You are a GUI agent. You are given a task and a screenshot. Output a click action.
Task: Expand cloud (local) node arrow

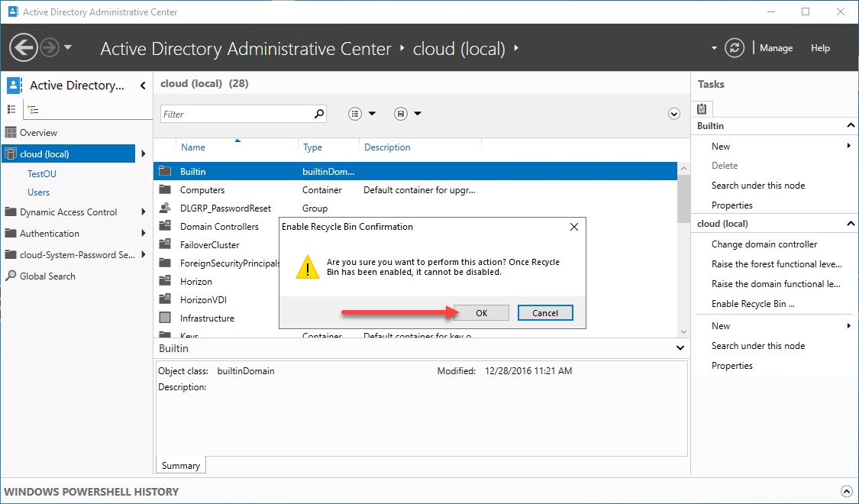144,154
